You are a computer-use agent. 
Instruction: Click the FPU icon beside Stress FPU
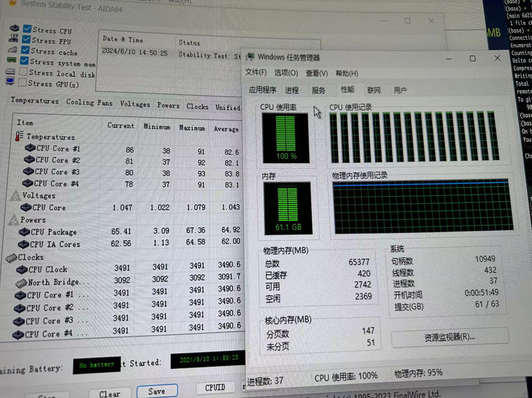14,38
